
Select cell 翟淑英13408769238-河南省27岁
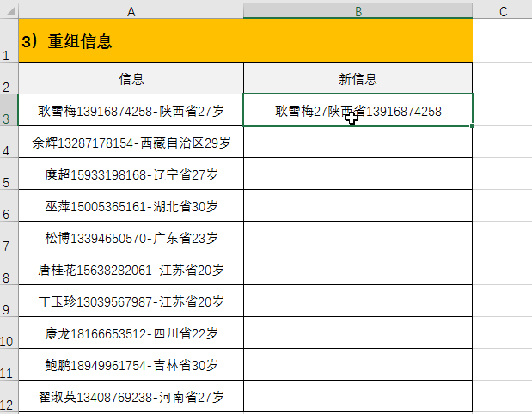pyautogui.click(x=131, y=396)
